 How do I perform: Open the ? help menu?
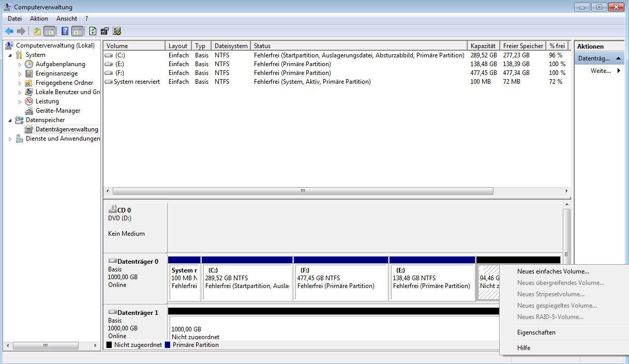point(86,19)
